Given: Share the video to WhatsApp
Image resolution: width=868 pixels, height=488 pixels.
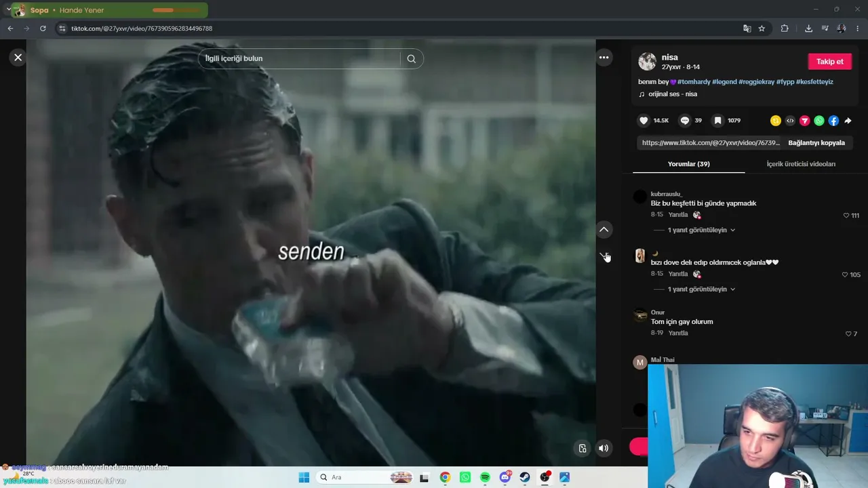Looking at the screenshot, I should (x=819, y=121).
